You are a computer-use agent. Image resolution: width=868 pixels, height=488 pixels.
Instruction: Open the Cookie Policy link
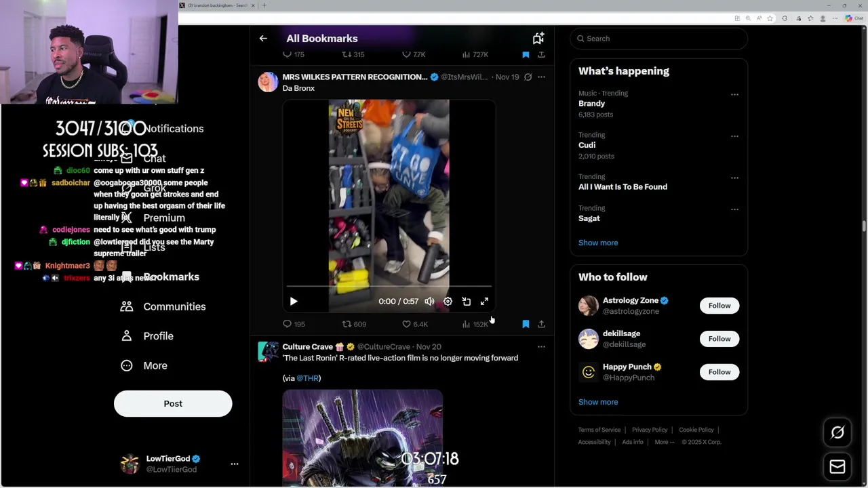(x=696, y=430)
